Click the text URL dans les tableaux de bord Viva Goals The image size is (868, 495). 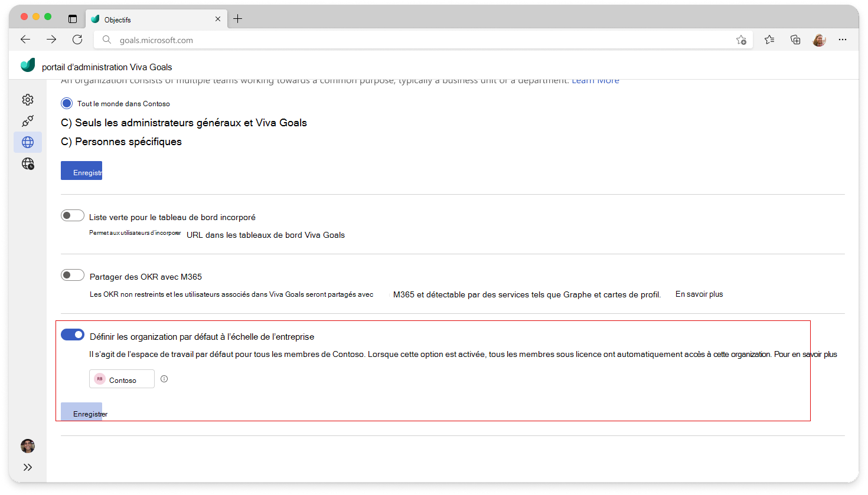tap(266, 235)
